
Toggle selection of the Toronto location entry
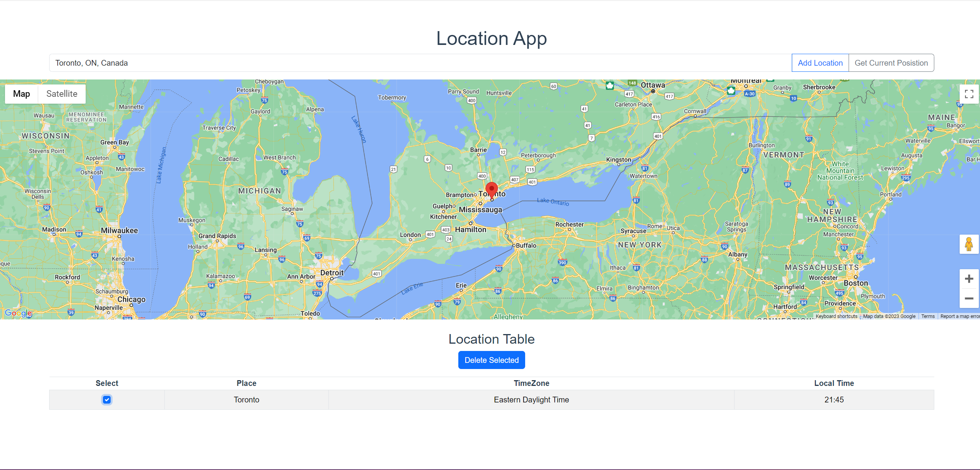[x=107, y=399]
